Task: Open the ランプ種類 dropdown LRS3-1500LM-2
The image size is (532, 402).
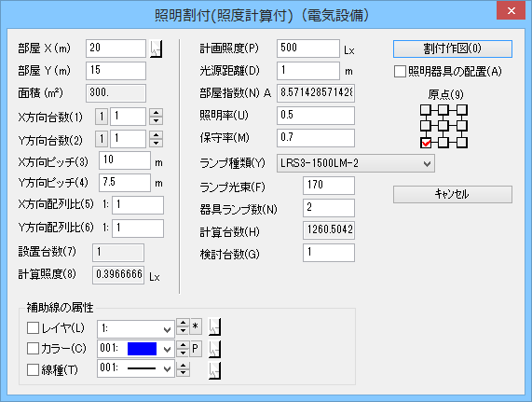Action: (356, 163)
